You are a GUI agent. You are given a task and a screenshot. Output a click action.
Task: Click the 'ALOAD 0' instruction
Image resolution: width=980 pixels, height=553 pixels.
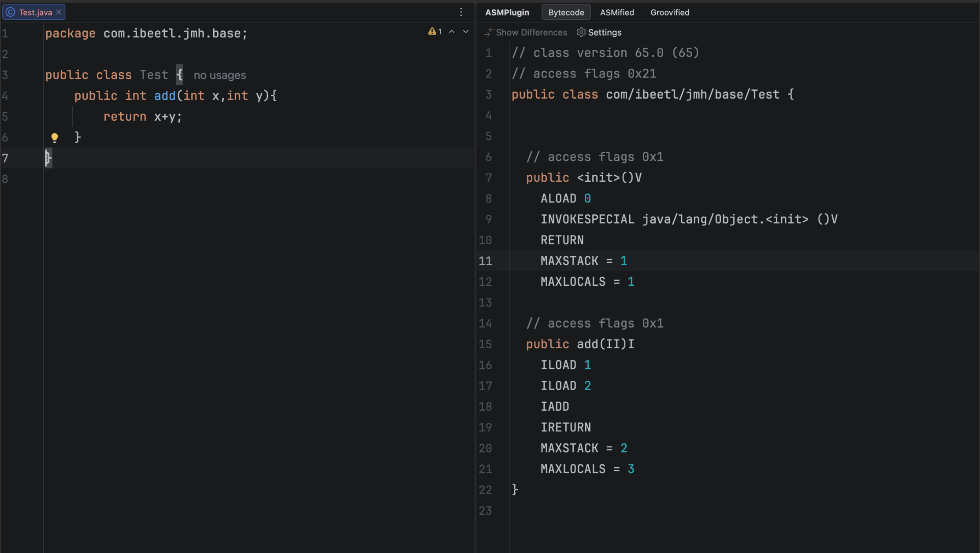tap(566, 199)
